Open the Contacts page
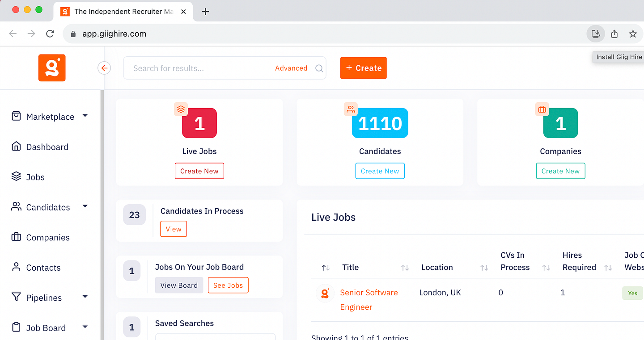Screen dimensions: 644x340 pos(43,268)
